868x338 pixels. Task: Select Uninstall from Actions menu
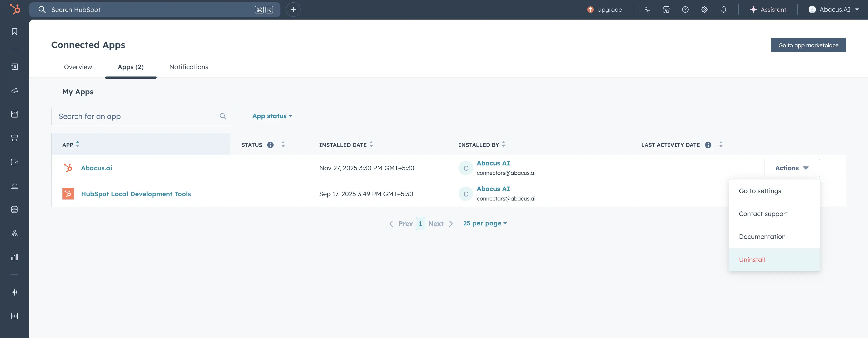point(752,260)
